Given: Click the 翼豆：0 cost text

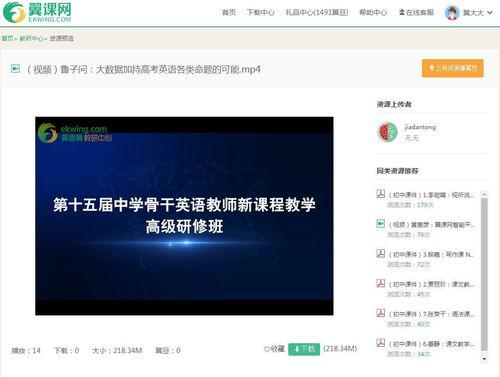Looking at the screenshot, I should pyautogui.click(x=168, y=351).
